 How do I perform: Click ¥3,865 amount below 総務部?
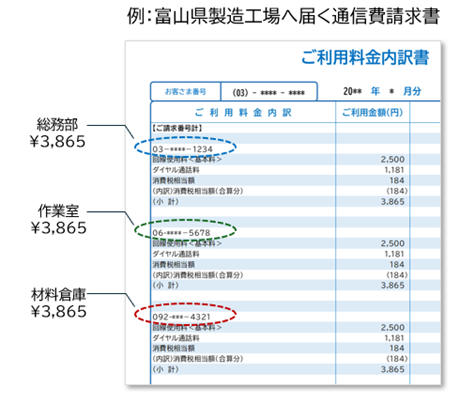click(x=58, y=142)
